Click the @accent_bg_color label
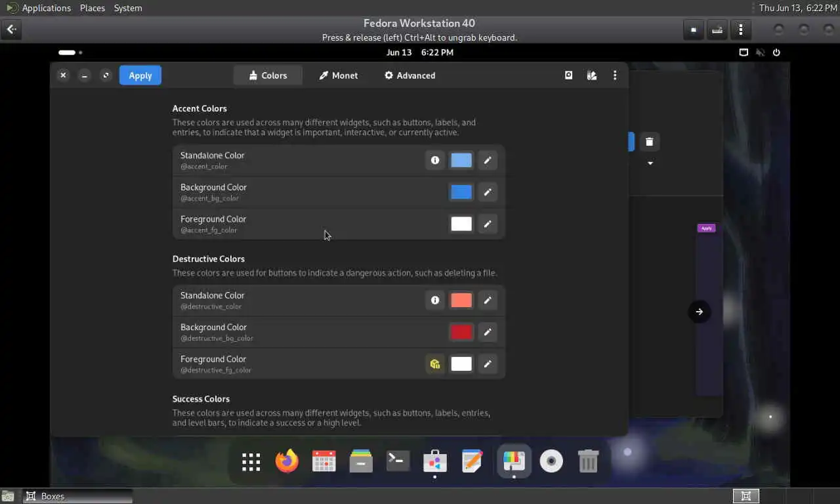Viewport: 840px width, 504px height. [209, 198]
